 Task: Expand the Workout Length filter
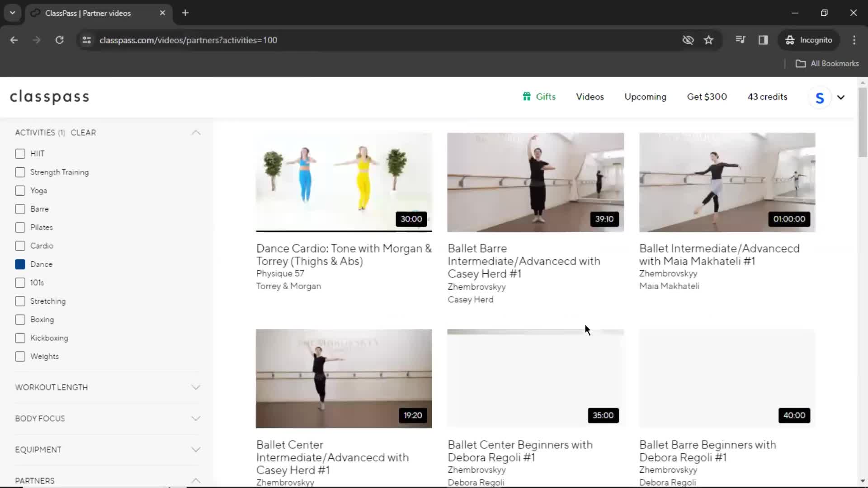[x=107, y=387]
